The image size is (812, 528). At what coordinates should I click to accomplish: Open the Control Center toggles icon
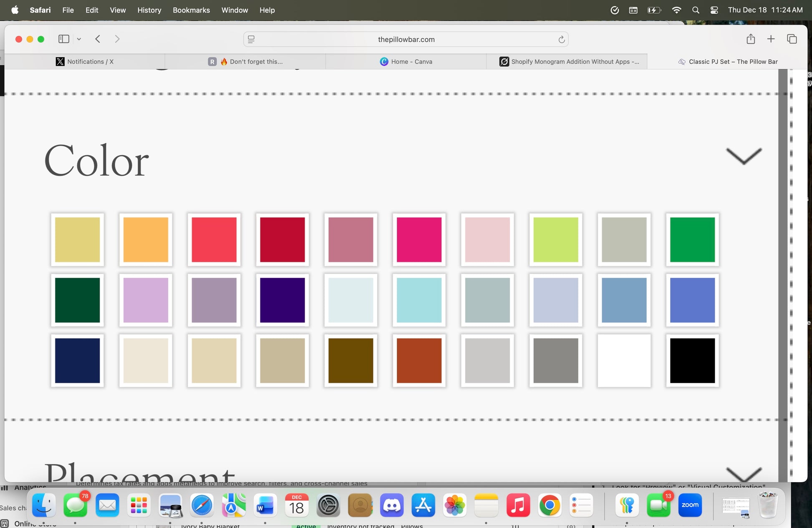tap(714, 10)
